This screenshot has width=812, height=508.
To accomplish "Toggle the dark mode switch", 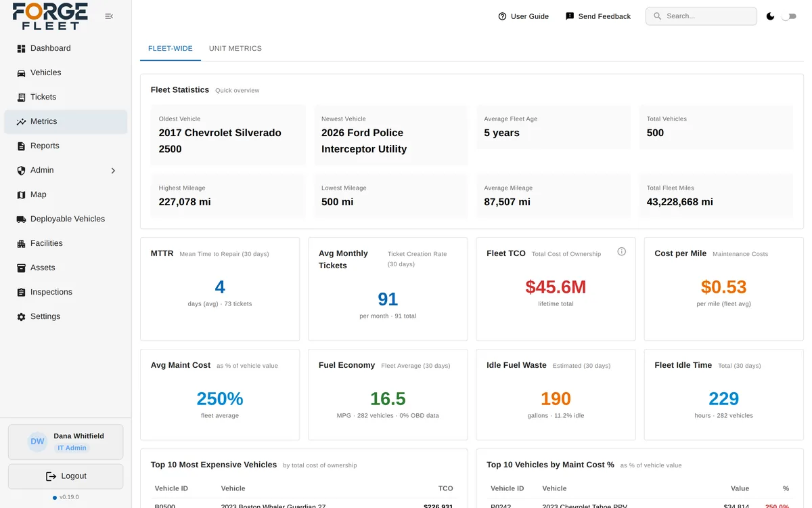I will click(x=788, y=16).
